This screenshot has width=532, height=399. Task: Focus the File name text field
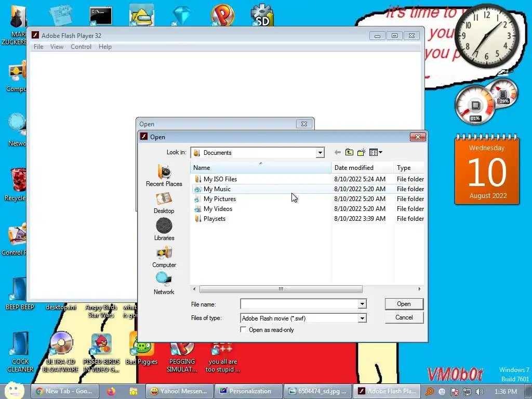299,304
